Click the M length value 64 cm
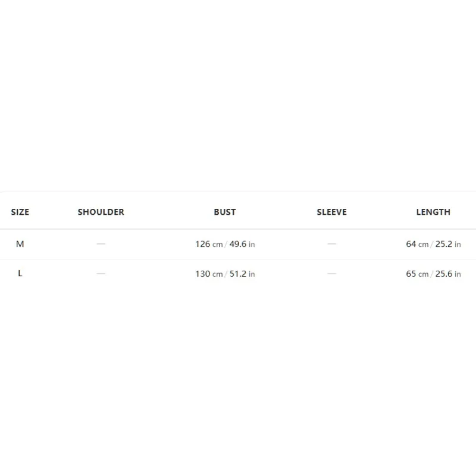The image size is (476, 476). (417, 244)
